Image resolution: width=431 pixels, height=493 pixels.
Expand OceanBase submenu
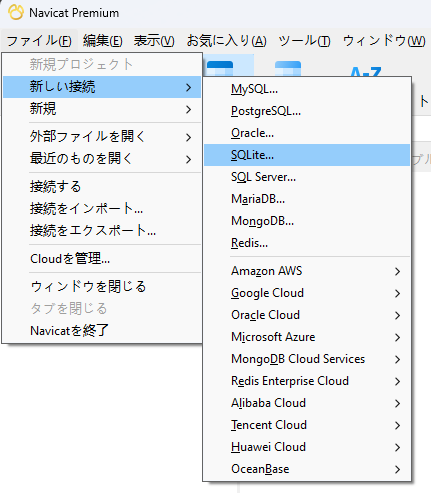(x=307, y=469)
